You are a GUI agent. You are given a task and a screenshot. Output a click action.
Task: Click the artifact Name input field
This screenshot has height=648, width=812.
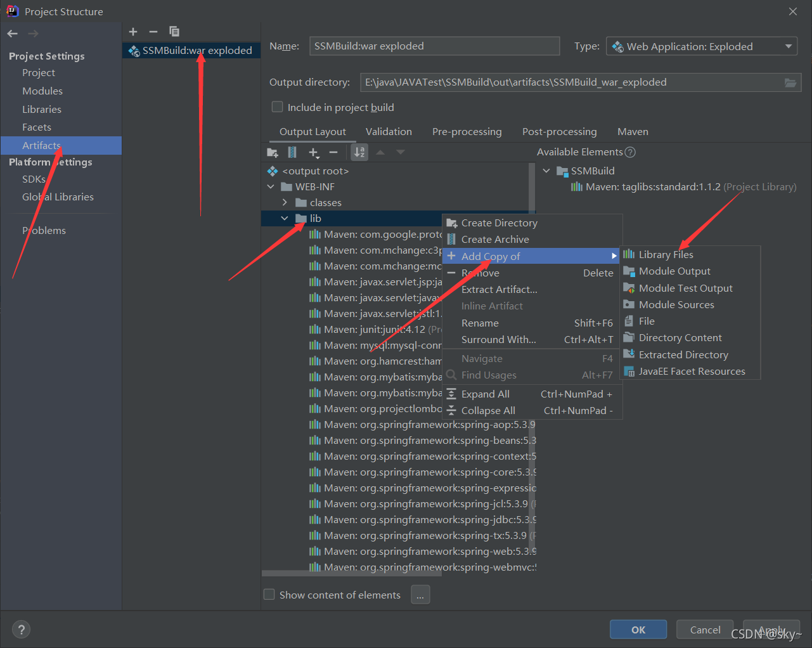pos(435,46)
